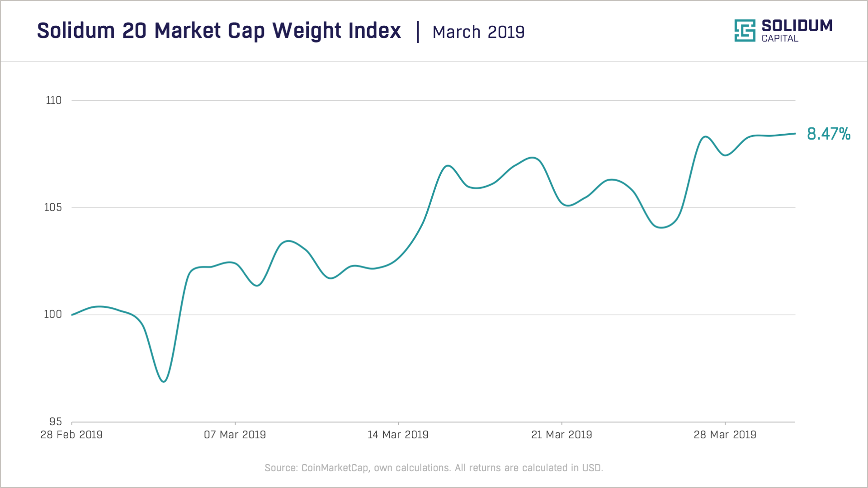
Task: Click the March 2019 subtitle
Action: point(478,33)
